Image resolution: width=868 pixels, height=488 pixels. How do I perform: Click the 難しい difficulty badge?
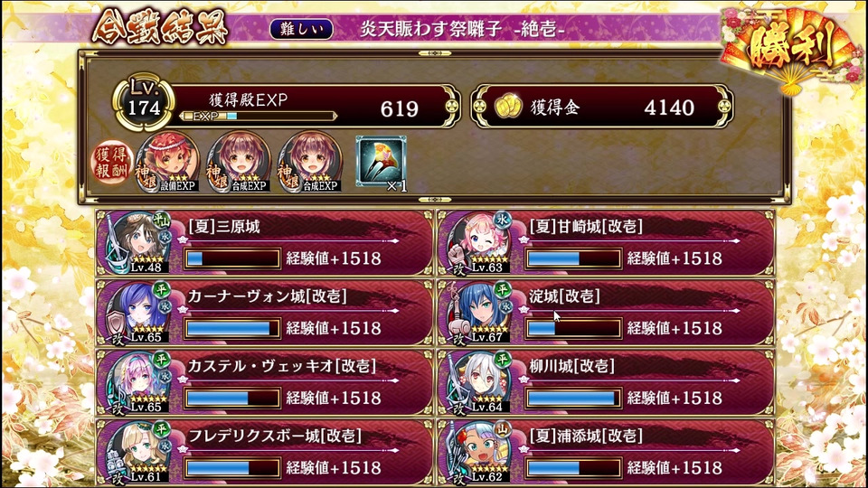coord(301,29)
